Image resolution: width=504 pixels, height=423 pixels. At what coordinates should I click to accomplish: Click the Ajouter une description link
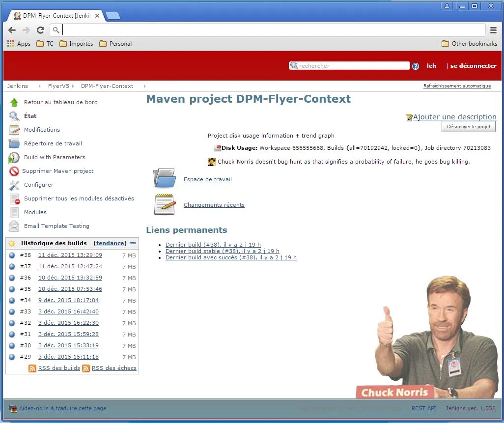454,117
